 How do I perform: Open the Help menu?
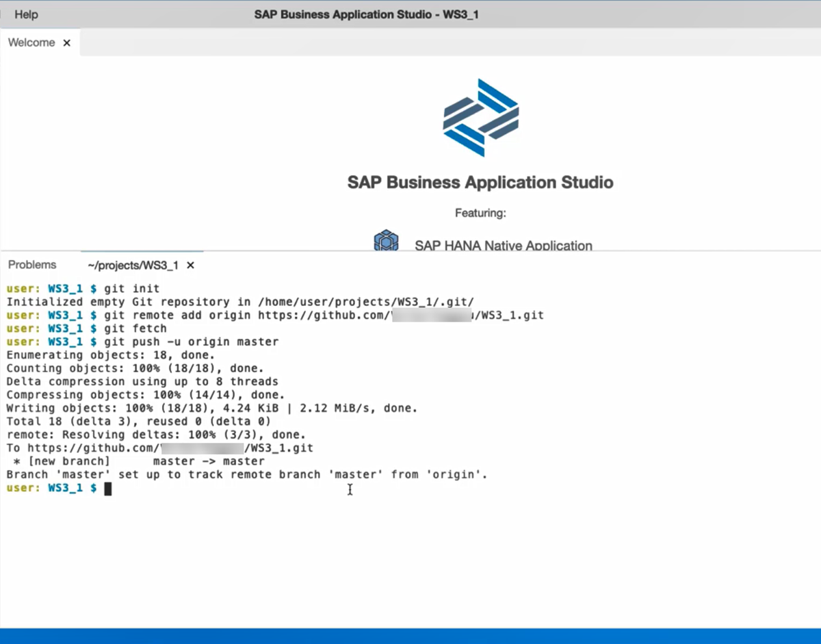[26, 14]
